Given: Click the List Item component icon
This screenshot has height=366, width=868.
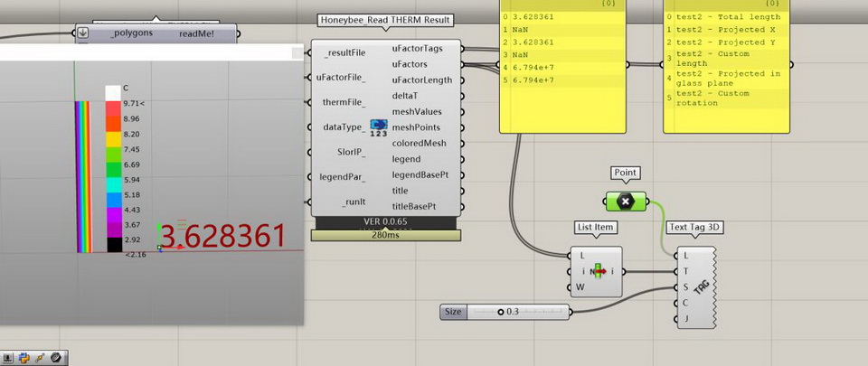Looking at the screenshot, I should pos(598,271).
